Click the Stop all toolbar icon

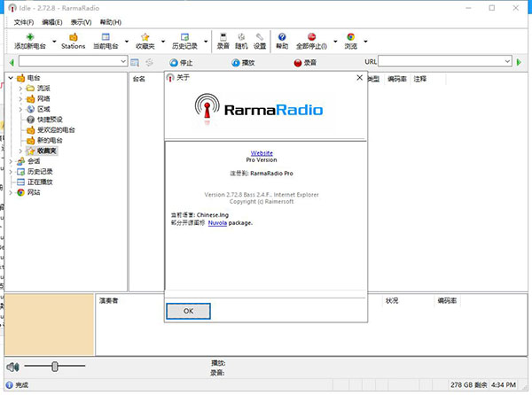[311, 37]
